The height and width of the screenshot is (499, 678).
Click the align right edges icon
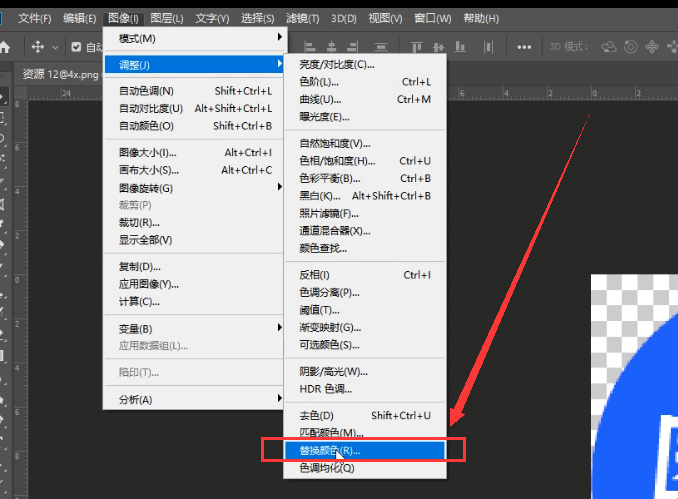coord(353,47)
